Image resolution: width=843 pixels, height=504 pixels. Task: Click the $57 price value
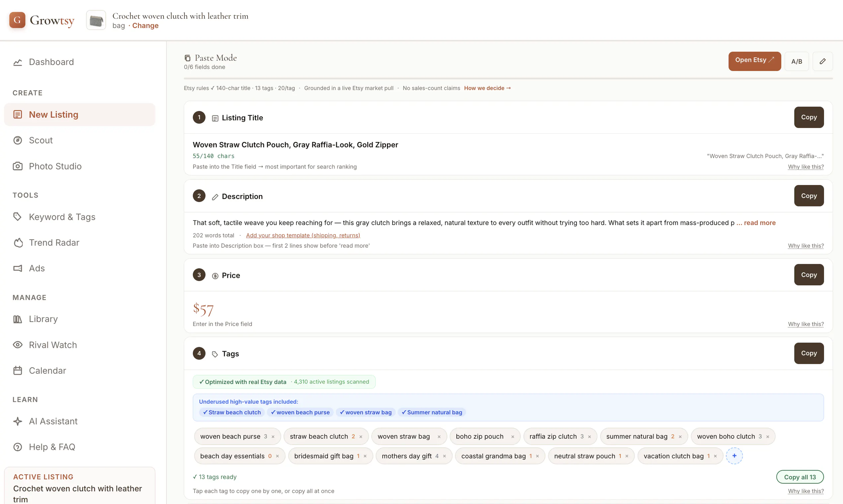point(203,309)
